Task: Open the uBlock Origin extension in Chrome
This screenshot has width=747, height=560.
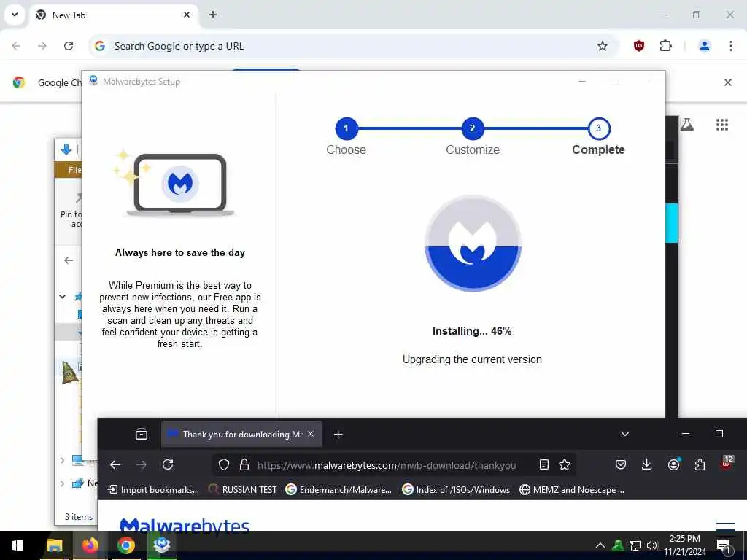Action: click(x=639, y=46)
